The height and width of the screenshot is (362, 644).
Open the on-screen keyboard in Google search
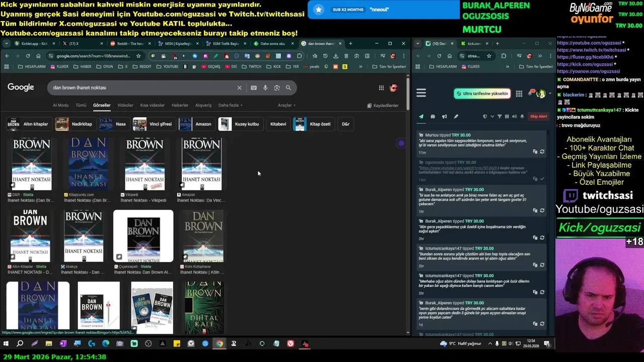click(x=254, y=87)
